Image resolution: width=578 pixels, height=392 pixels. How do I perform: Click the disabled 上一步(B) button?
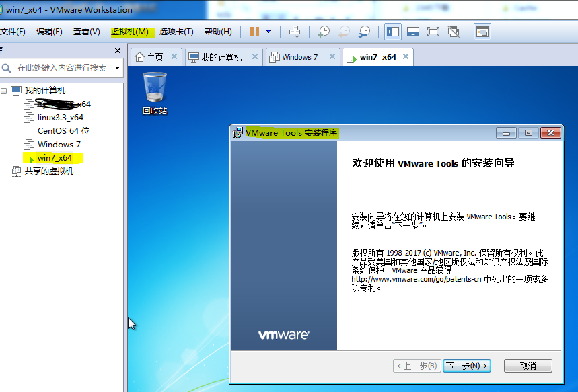tap(417, 366)
